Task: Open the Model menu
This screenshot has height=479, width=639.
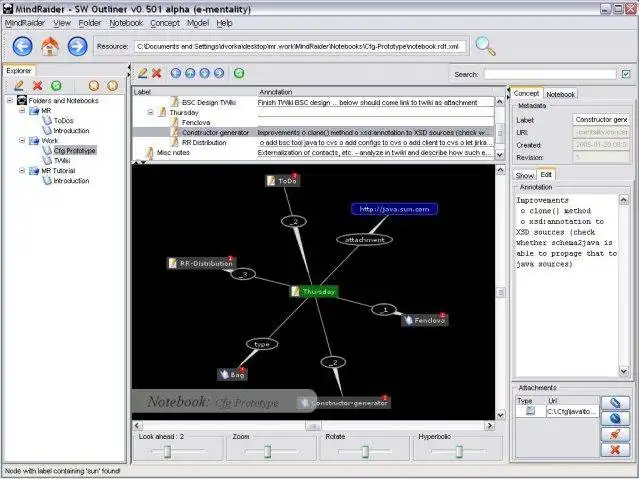Action: (x=198, y=23)
